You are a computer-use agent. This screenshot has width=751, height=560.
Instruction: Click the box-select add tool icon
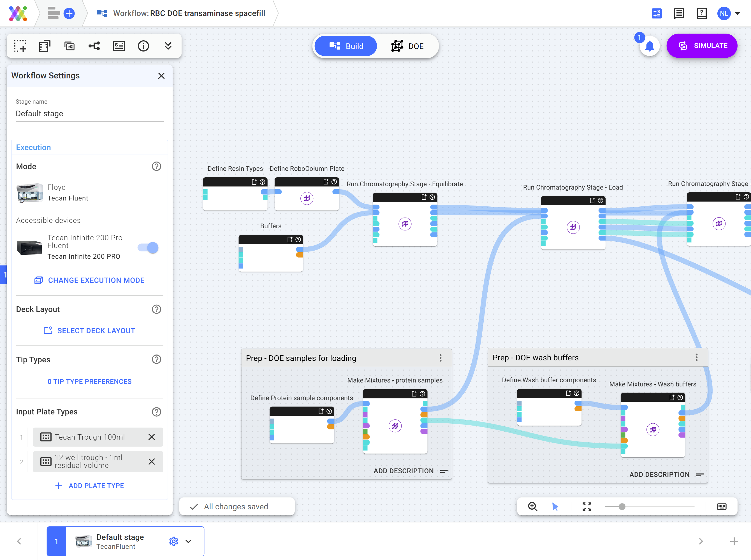pyautogui.click(x=20, y=46)
